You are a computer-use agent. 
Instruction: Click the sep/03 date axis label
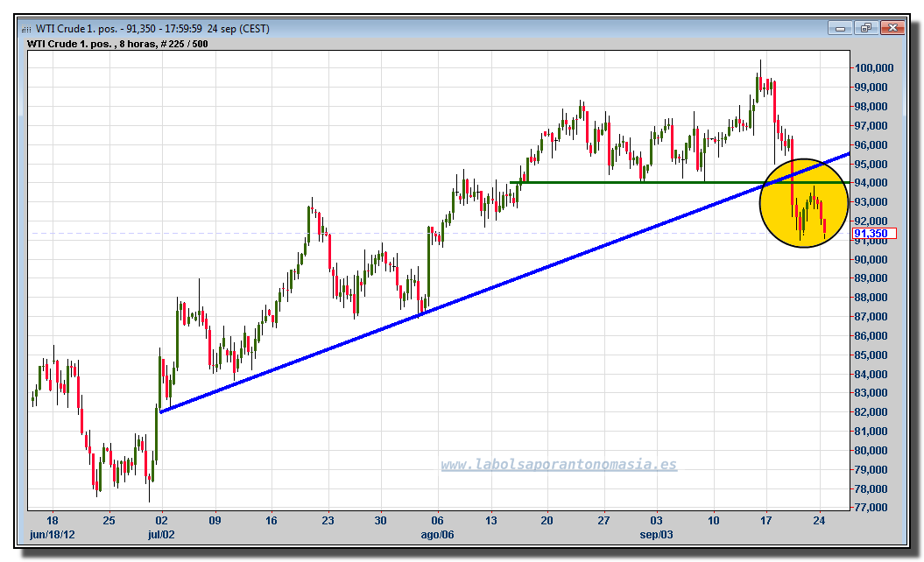coord(657,534)
